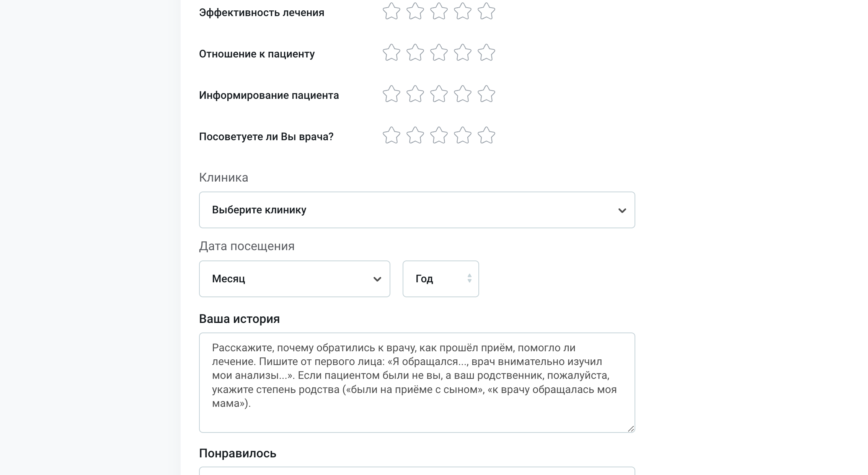Open the Год year selector
Image resolution: width=868 pixels, height=475 pixels.
tap(440, 279)
